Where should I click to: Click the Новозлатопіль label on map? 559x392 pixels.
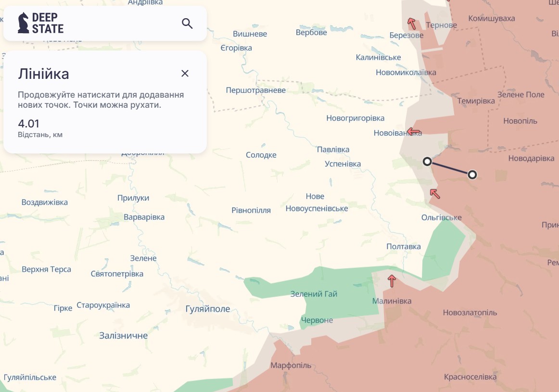[x=470, y=313]
